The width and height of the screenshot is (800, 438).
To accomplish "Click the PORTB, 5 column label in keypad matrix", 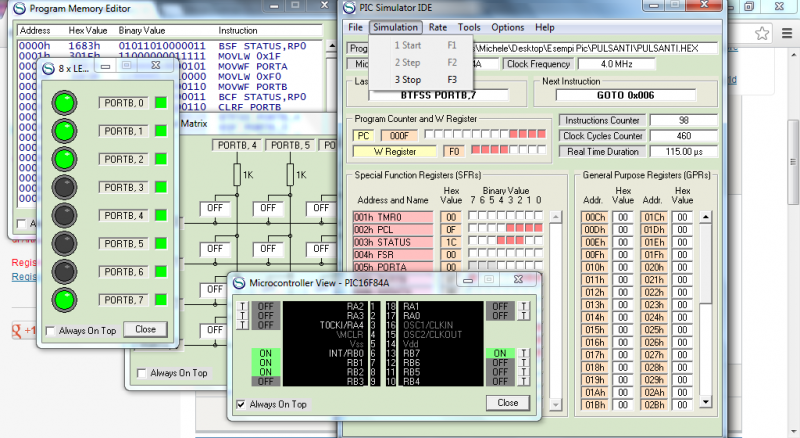I will coord(290,145).
